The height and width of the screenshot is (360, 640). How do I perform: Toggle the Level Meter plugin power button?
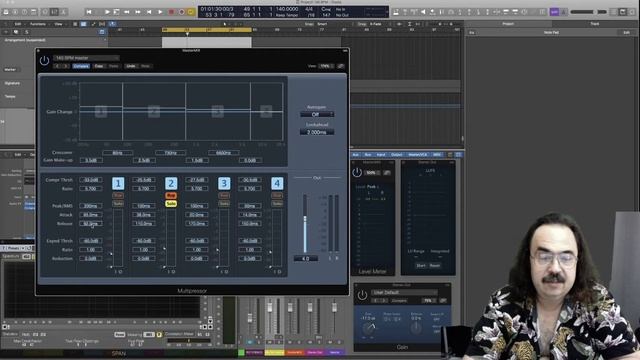(x=357, y=172)
